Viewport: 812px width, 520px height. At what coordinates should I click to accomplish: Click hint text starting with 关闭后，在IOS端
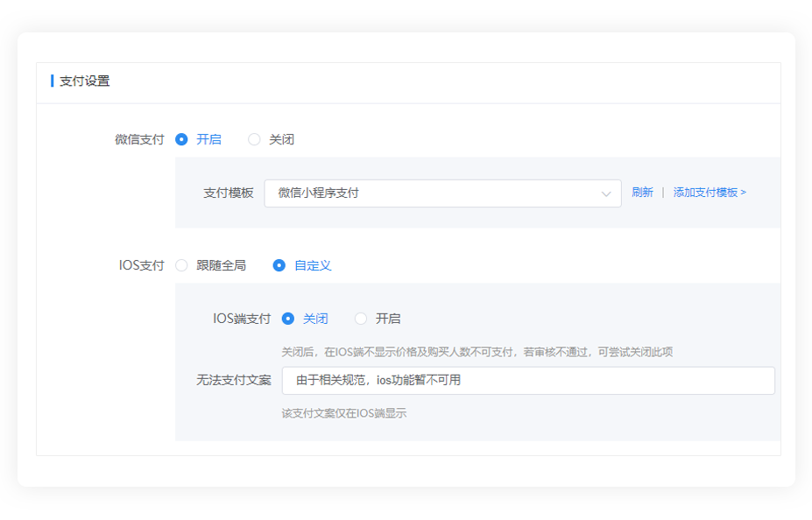coord(477,352)
